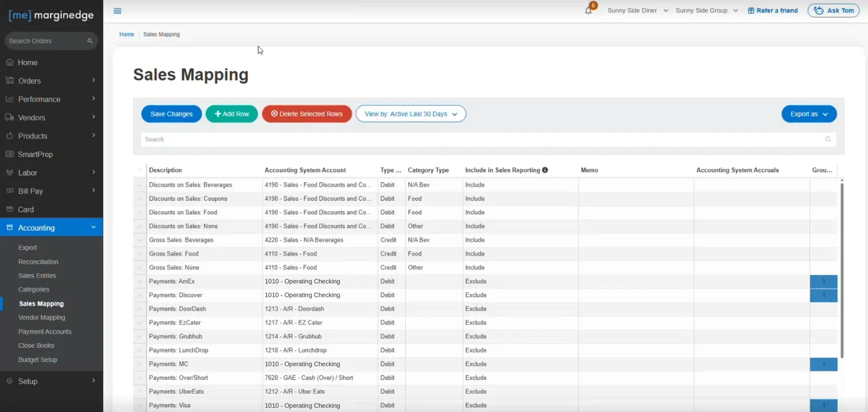Collapse the Accounting sidebar section

click(x=52, y=228)
